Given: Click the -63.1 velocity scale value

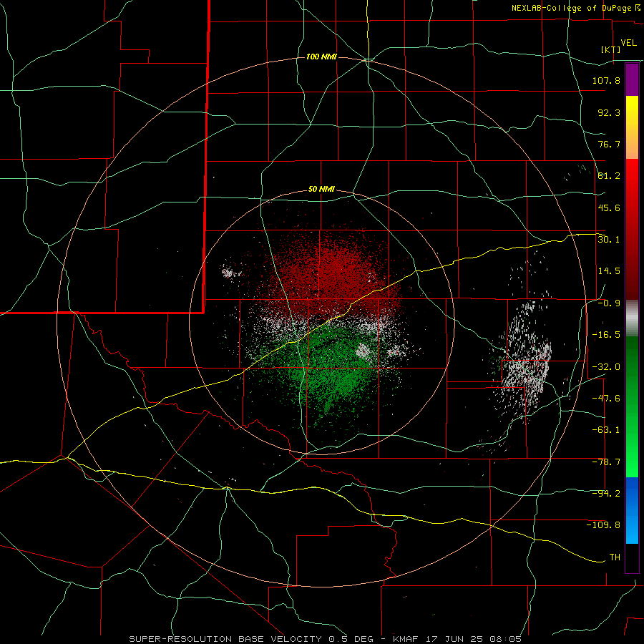Looking at the screenshot, I should [606, 430].
